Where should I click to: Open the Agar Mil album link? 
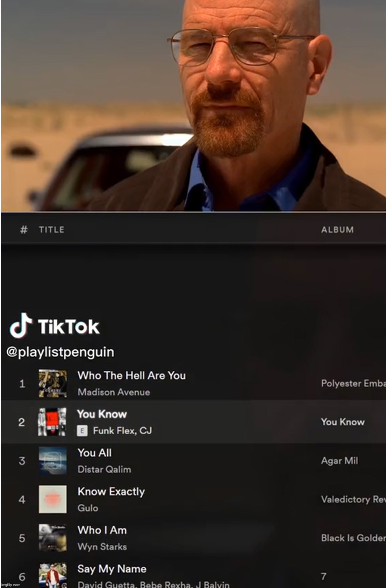tap(339, 461)
